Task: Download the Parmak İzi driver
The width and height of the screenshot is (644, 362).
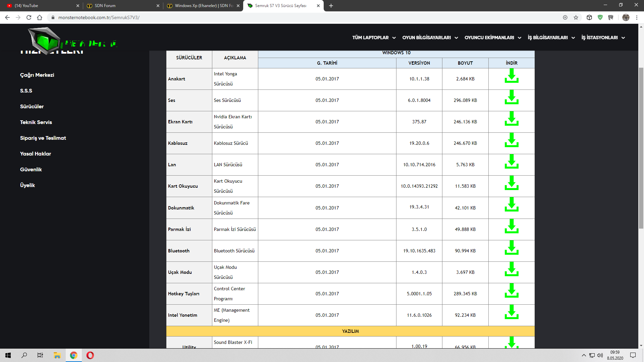Action: (512, 227)
